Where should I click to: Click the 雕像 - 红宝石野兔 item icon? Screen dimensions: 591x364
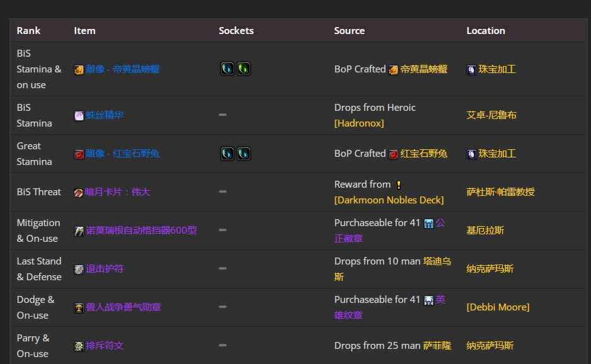(79, 154)
